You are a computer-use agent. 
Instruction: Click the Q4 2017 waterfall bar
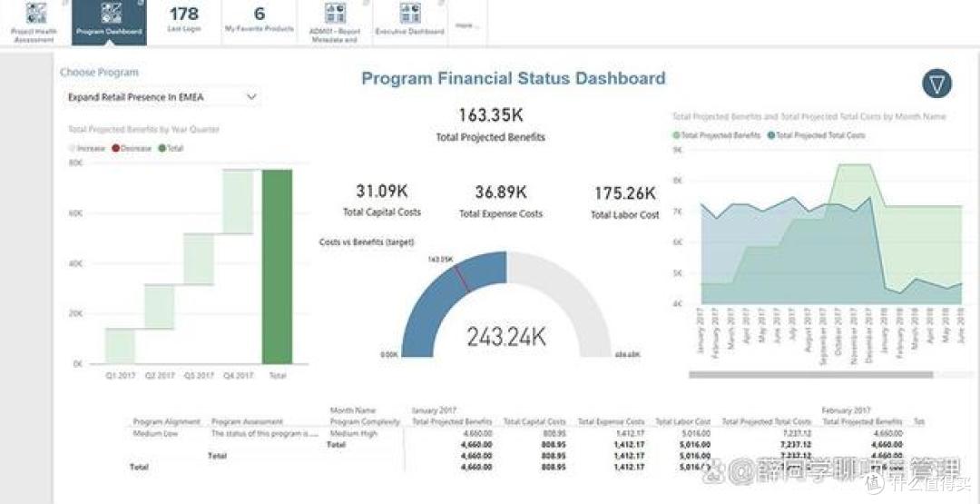click(x=238, y=202)
